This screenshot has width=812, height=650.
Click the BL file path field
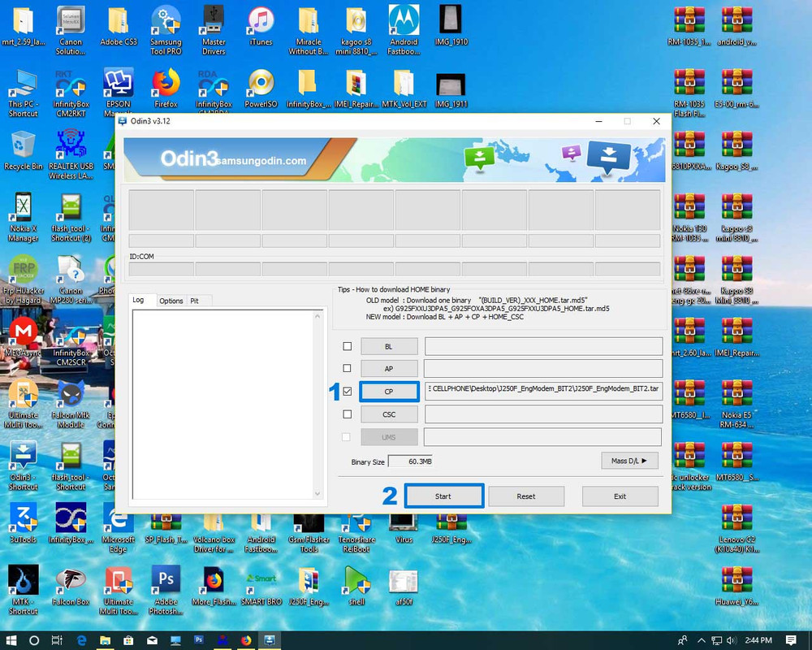tap(543, 346)
